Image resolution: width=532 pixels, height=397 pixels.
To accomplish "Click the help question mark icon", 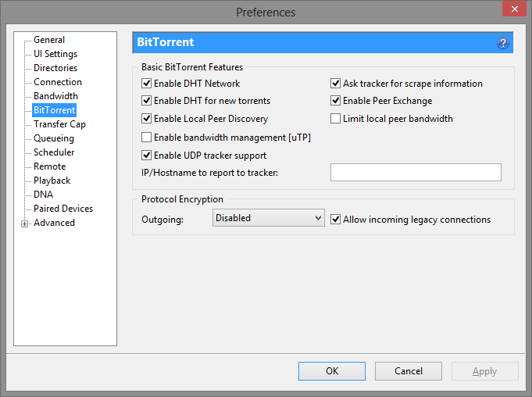I will tap(503, 43).
